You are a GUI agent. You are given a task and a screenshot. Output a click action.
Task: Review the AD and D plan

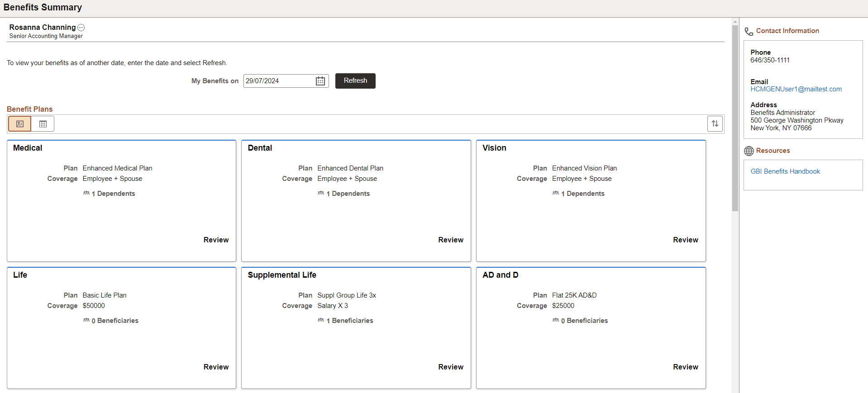click(686, 367)
